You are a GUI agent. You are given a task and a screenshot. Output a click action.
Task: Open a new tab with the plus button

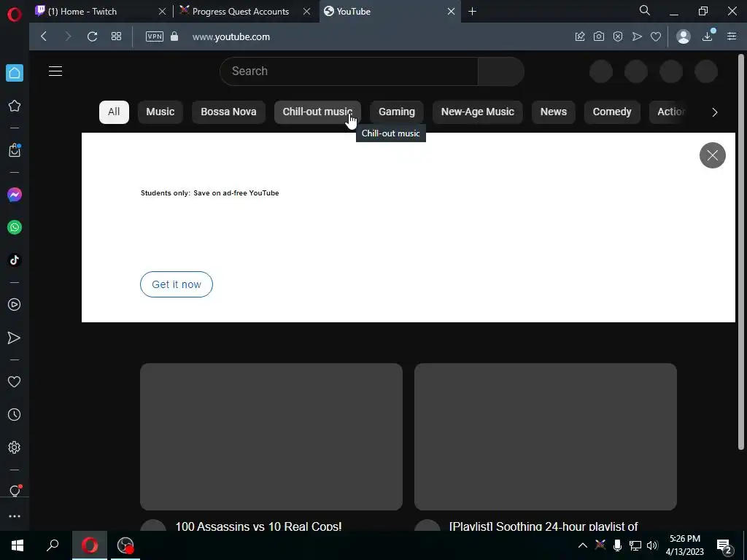[472, 12]
